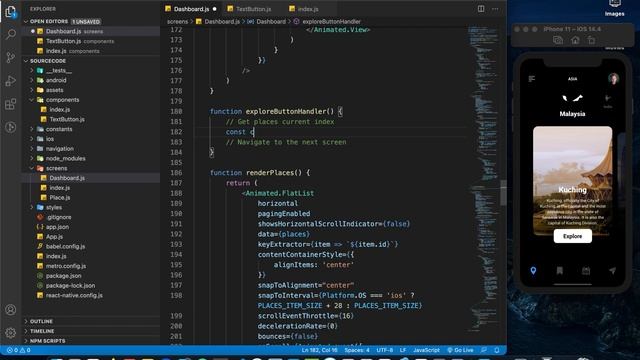Switch to the TextButton.js editor tab
The height and width of the screenshot is (360, 640).
[x=253, y=9]
